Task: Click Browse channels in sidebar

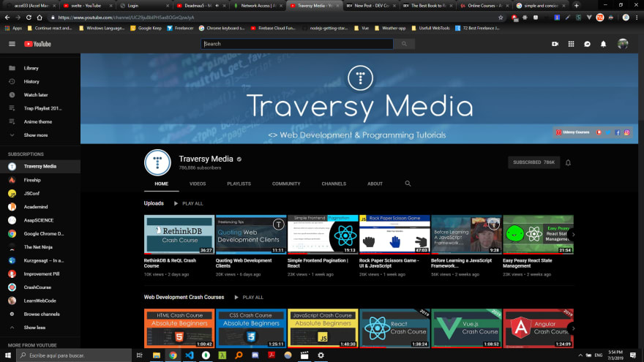Action: 40,314
